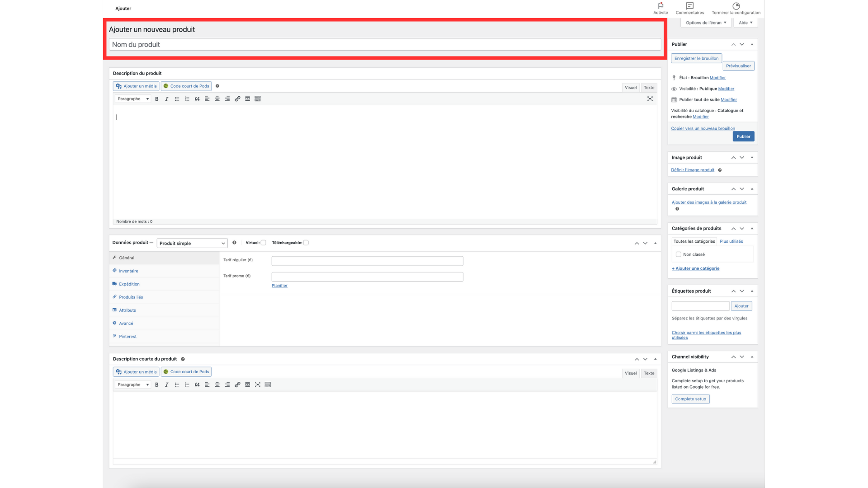
Task: Enable the Téléchargeable checkbox
Action: click(x=306, y=243)
